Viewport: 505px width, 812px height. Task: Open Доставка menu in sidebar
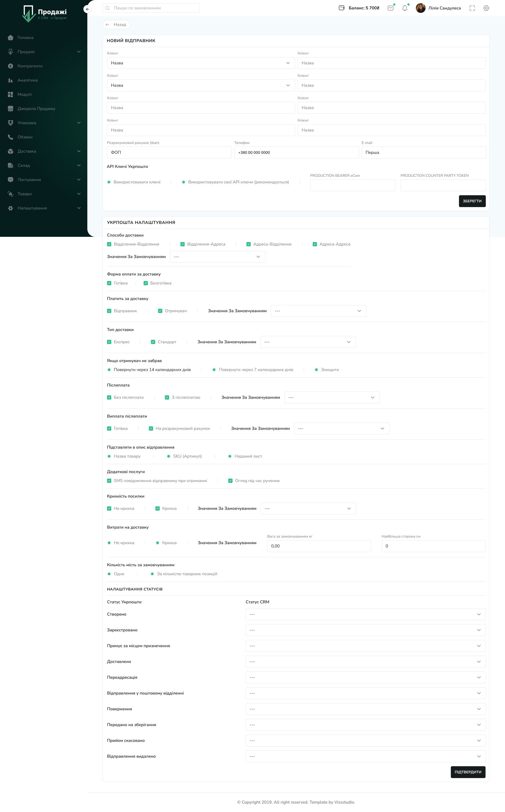point(44,151)
